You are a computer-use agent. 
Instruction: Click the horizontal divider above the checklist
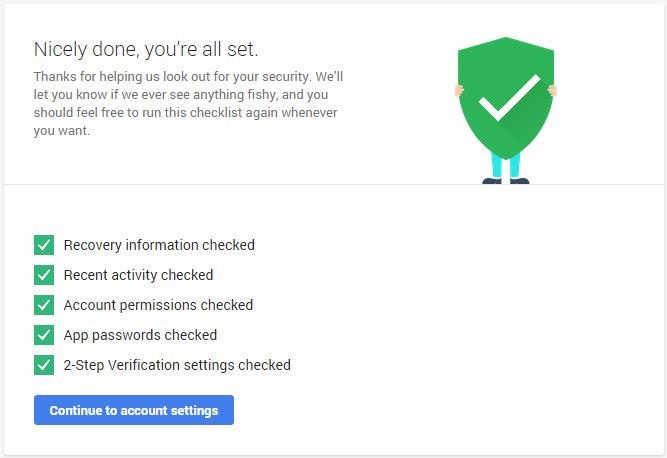[x=333, y=185]
